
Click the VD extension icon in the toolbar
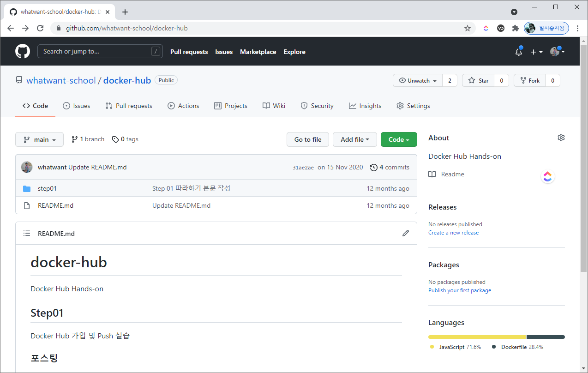pos(501,28)
